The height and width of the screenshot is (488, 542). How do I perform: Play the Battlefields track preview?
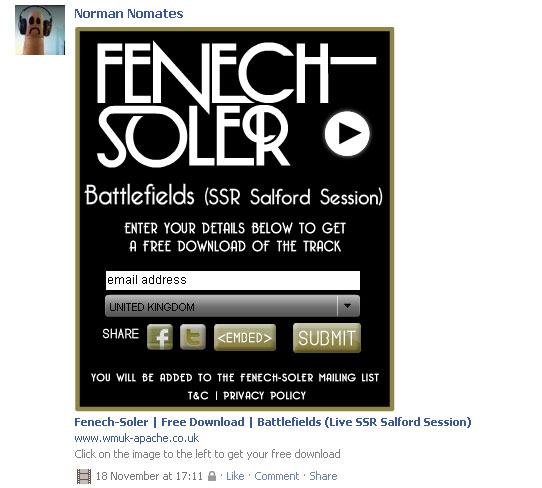347,133
